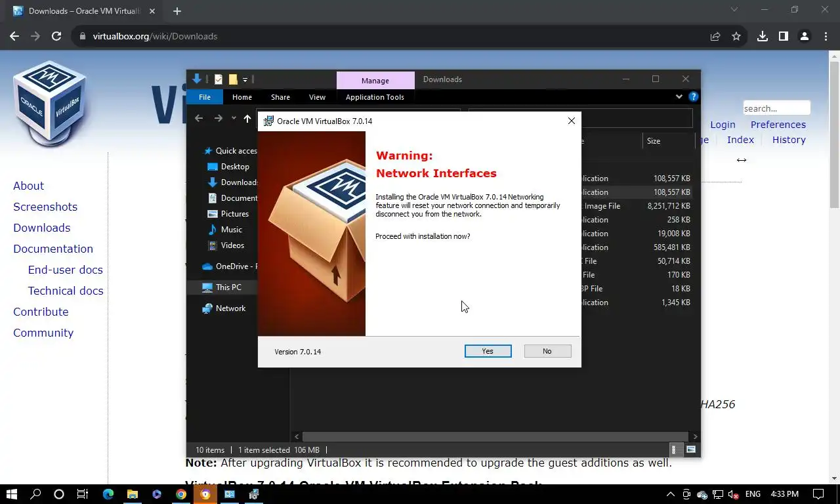
Task: Bookmark this page with the star icon
Action: [x=736, y=36]
